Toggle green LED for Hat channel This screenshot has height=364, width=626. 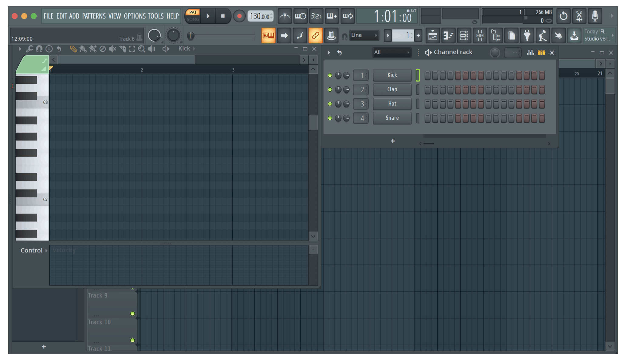click(x=330, y=103)
